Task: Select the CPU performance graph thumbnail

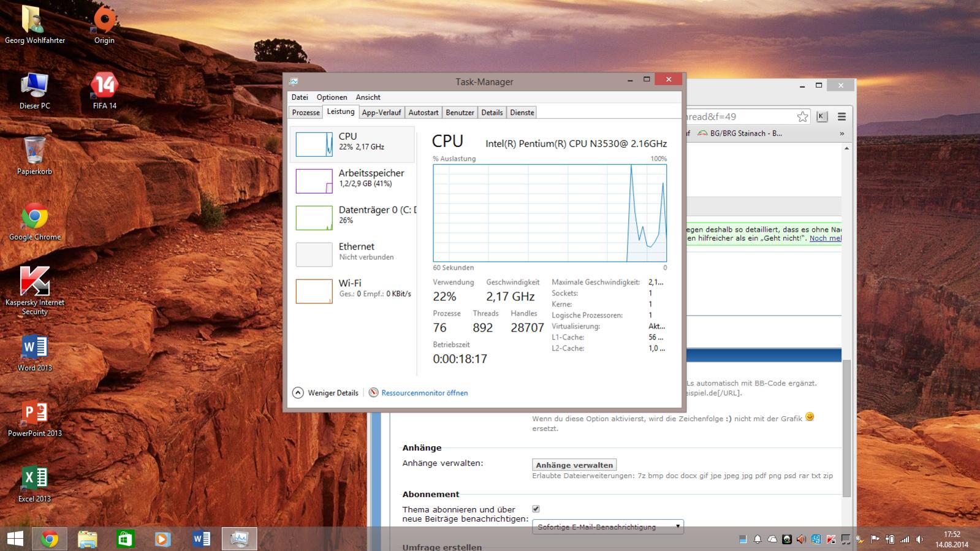Action: (x=314, y=145)
